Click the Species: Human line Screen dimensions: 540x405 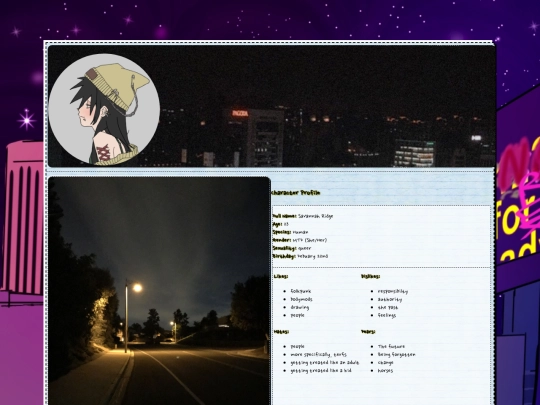point(290,232)
